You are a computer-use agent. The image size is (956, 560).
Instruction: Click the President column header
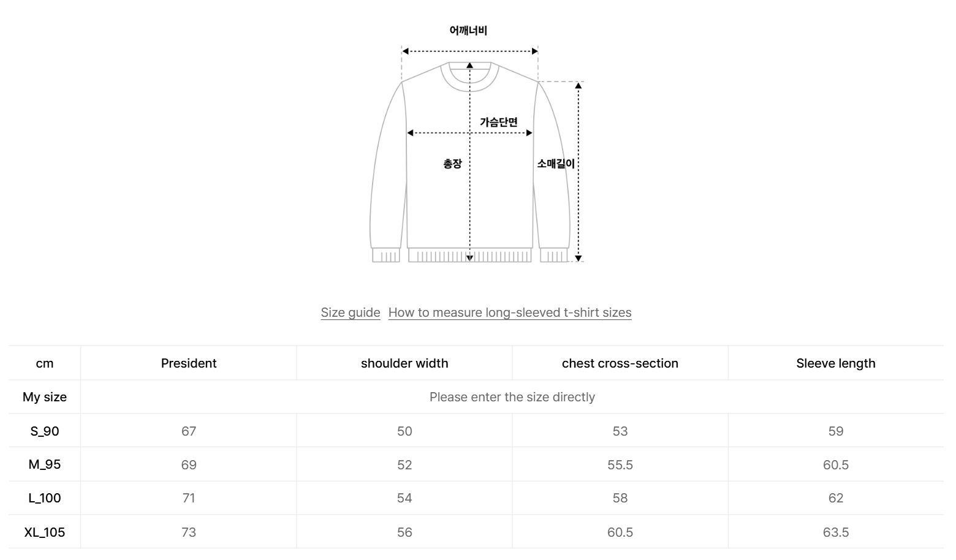click(189, 363)
